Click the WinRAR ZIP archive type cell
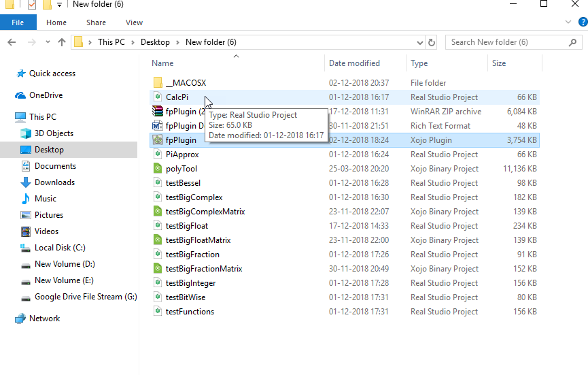This screenshot has height=375, width=588. (x=446, y=112)
